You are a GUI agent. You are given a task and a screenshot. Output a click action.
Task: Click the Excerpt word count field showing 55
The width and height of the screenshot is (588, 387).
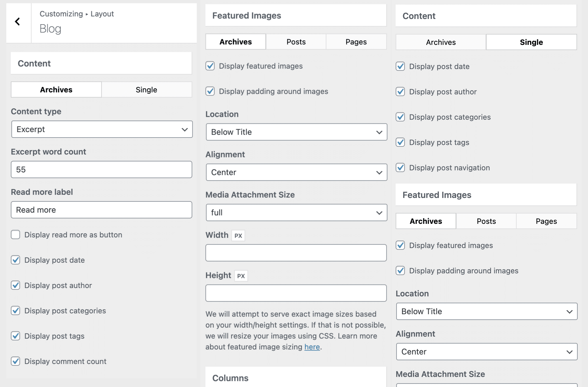click(101, 170)
